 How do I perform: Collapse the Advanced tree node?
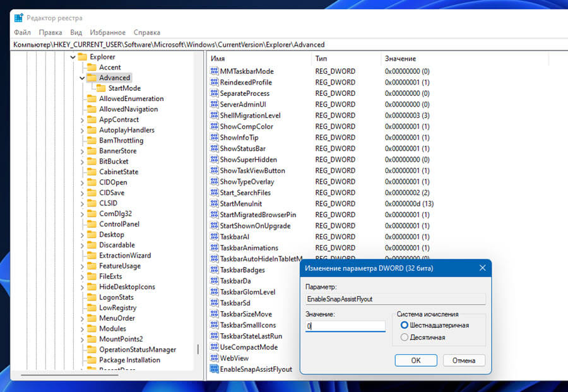(82, 78)
